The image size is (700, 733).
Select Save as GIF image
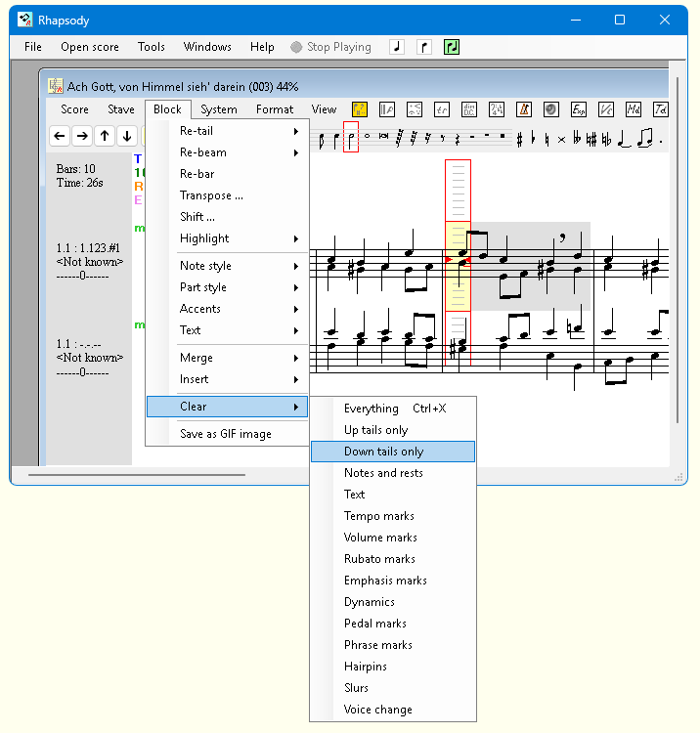(226, 434)
